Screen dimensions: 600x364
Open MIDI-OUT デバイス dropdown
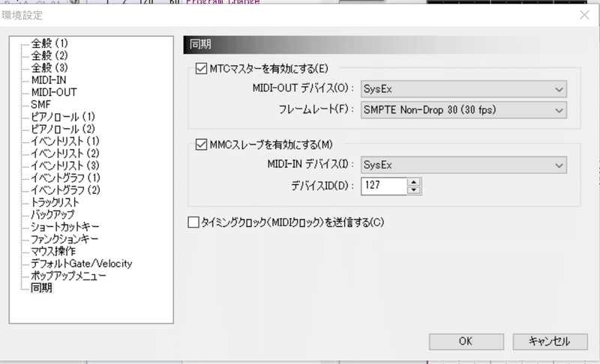463,89
